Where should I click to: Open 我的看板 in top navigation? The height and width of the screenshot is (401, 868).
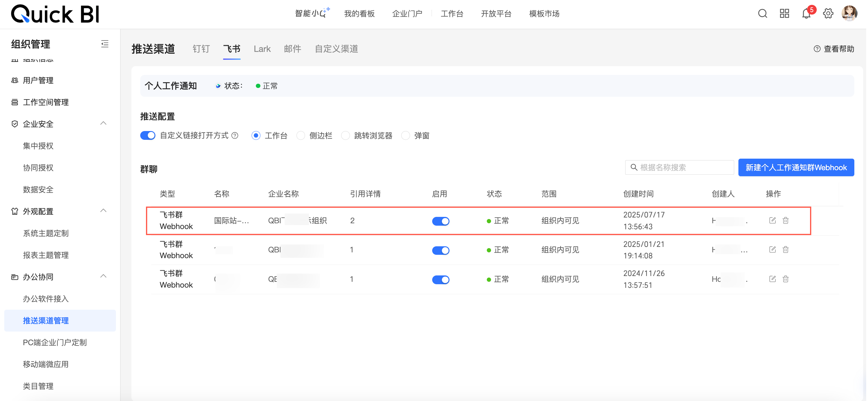pos(359,13)
